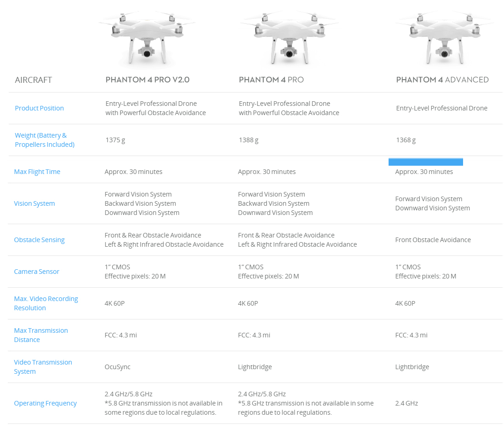Open the Camera Sensor link

tap(37, 272)
